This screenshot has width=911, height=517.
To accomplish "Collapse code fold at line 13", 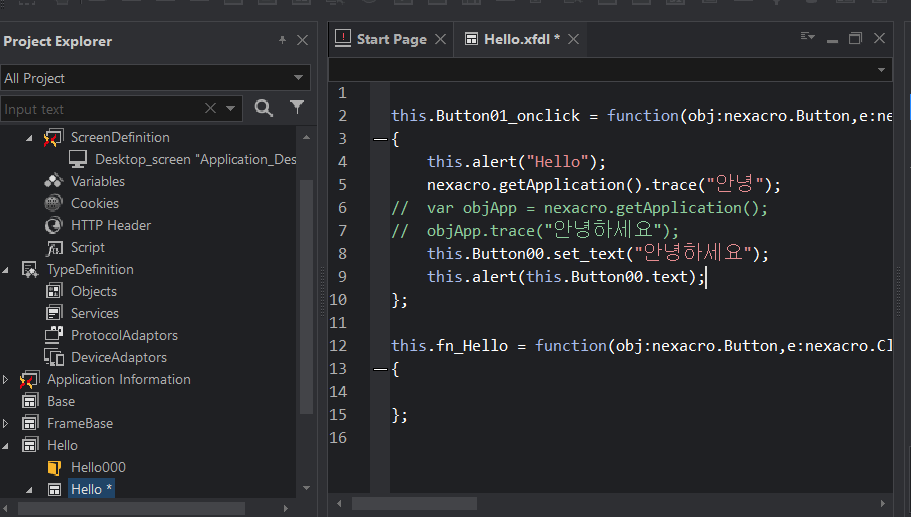I will point(380,369).
